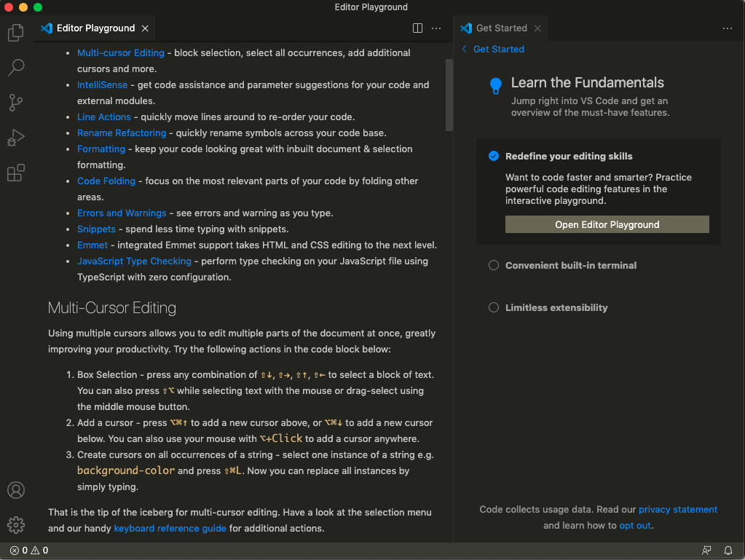Expand the Convenient built-in terminal step
Screen dimensions: 745x560
(x=571, y=266)
